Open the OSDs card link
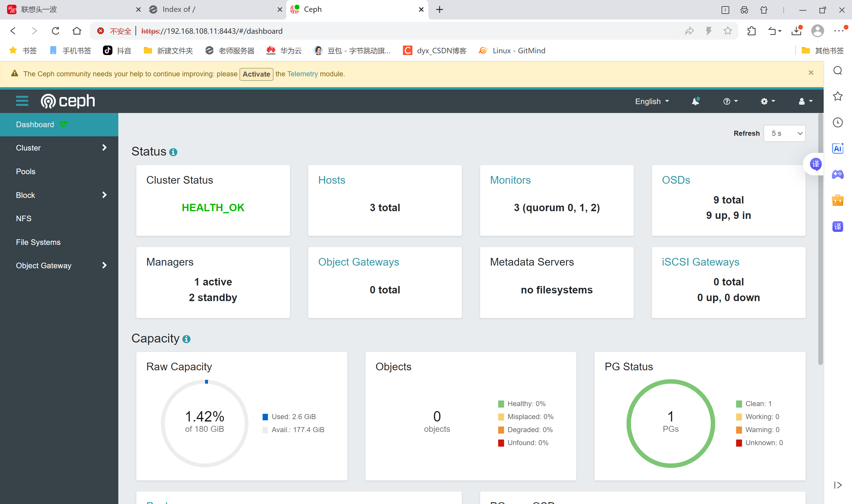Screen dimensions: 852x504 click(676, 180)
